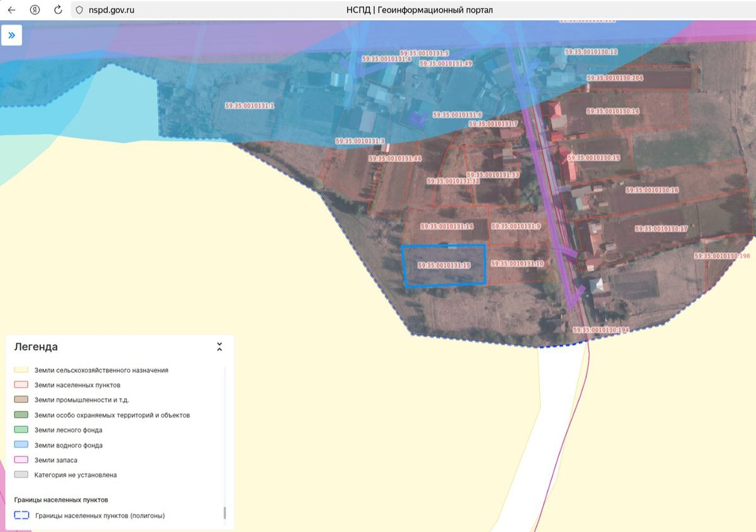Click the Границы населенных пунктов section heading
Screen dimensions: 756x532
[x=61, y=500]
